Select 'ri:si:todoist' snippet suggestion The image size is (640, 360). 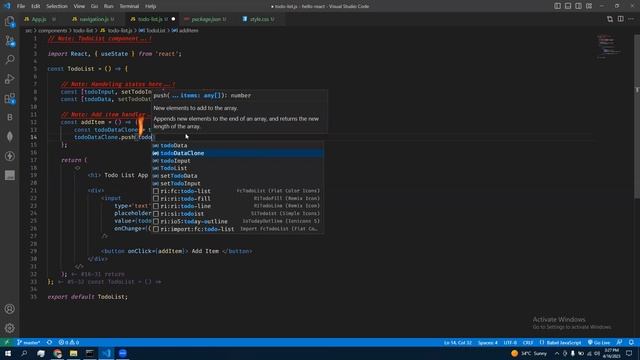[238, 214]
